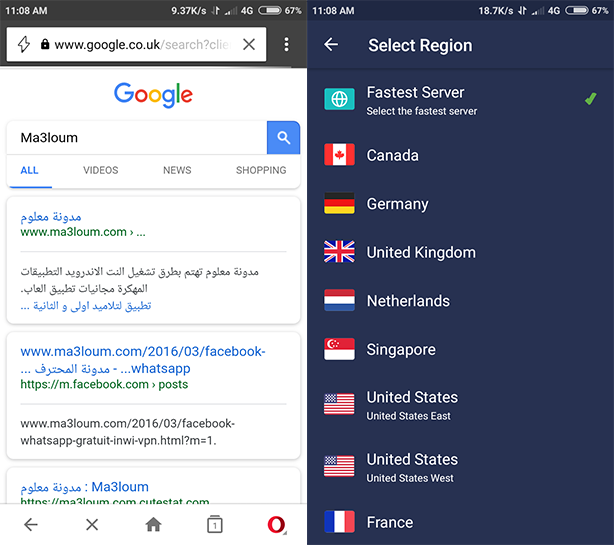Tap the Netherlands flag icon
Image resolution: width=614 pixels, height=545 pixels.
[x=339, y=300]
